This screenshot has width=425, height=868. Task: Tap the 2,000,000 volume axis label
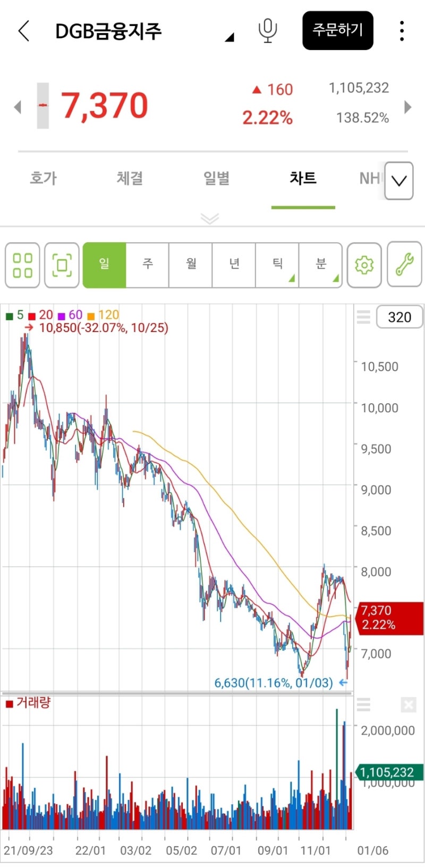click(388, 730)
